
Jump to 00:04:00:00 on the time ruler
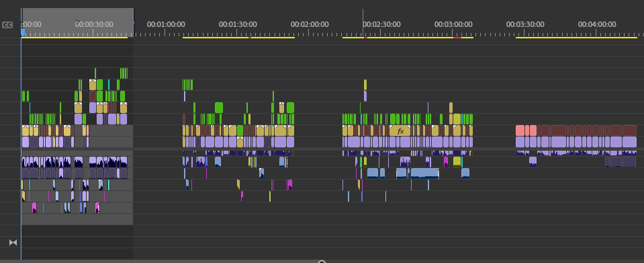coord(597,24)
